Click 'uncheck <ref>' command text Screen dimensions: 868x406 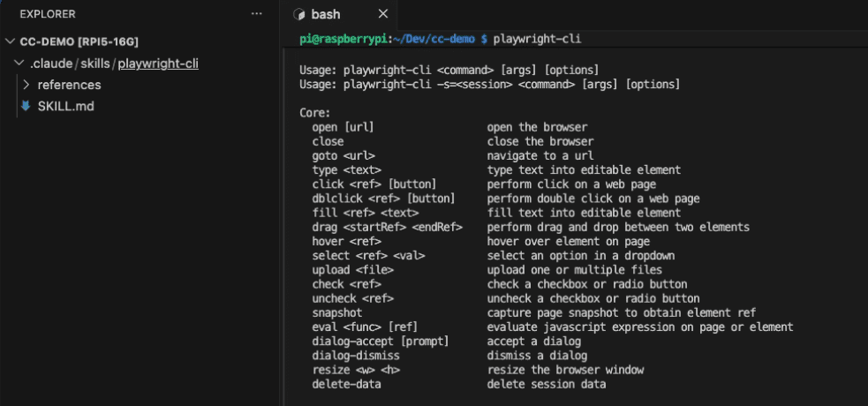point(353,298)
